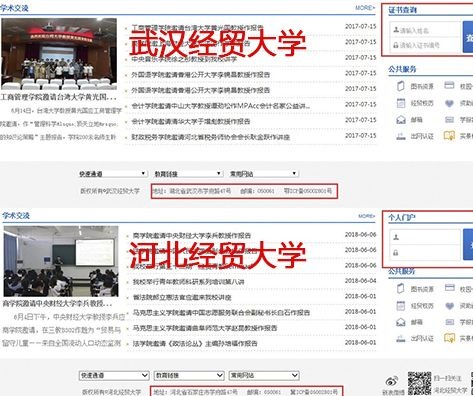The image size is (473, 396).
Task: Click 上网认证 icon on the Hebei page
Action: 401,338
